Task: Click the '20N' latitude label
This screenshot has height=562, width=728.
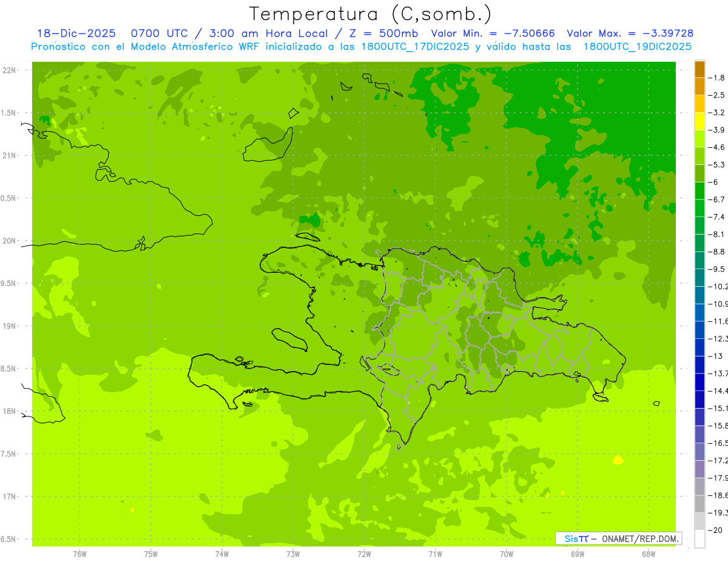Action: tap(10, 241)
